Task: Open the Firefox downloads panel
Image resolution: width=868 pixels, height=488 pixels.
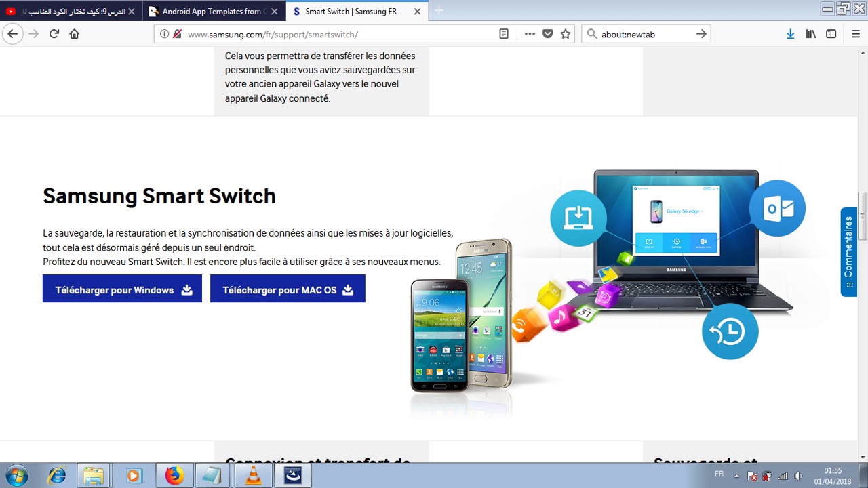Action: [790, 34]
